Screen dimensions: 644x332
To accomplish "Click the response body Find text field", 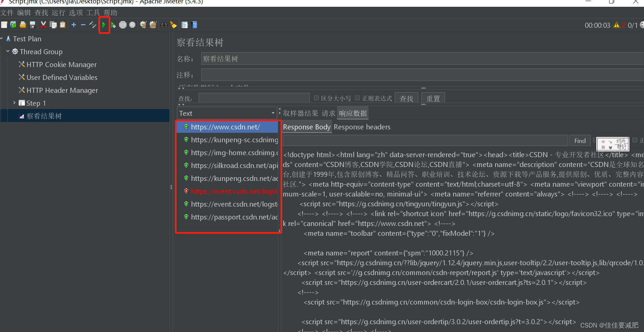I will click(425, 141).
